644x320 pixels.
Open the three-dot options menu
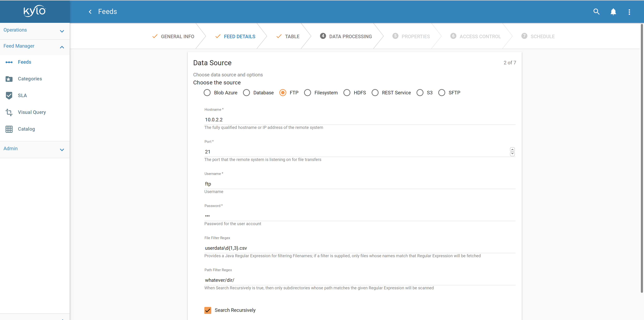pos(629,12)
